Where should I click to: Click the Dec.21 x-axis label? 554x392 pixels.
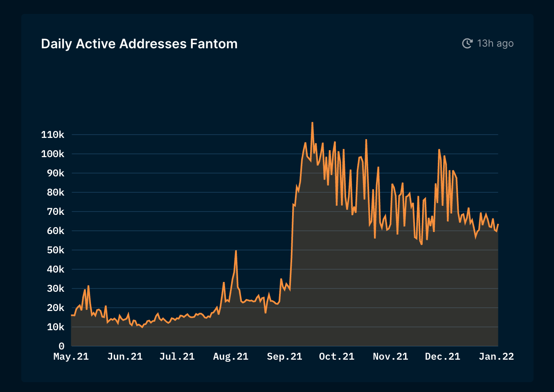click(443, 357)
